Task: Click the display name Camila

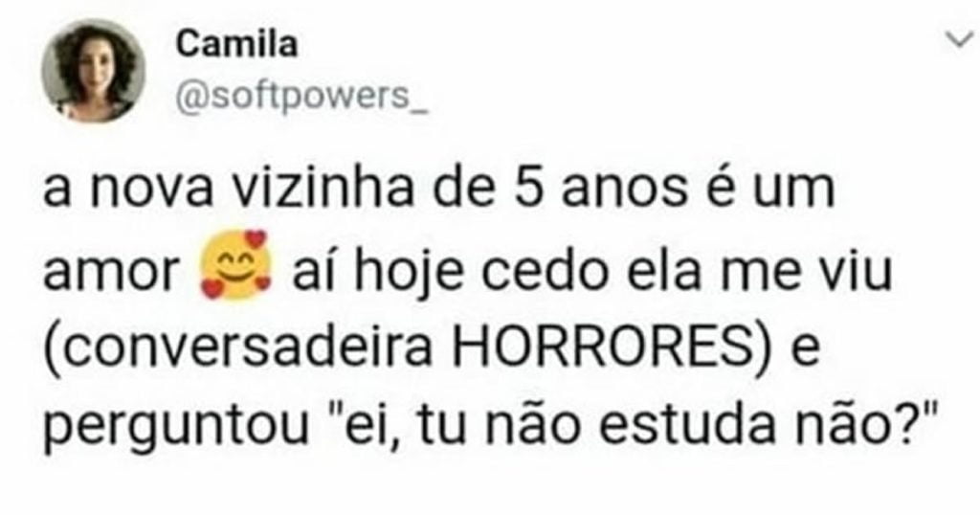Action: click(236, 45)
